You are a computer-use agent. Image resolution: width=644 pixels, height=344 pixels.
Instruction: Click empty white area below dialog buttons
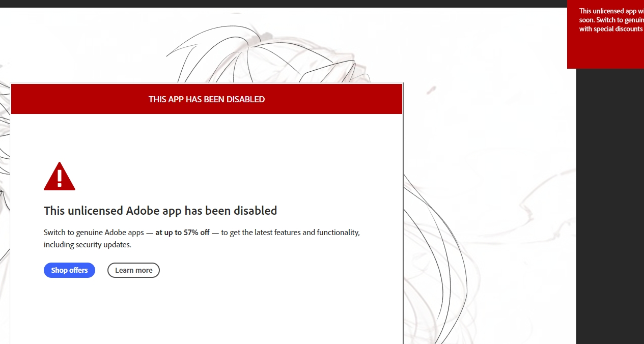(204, 310)
